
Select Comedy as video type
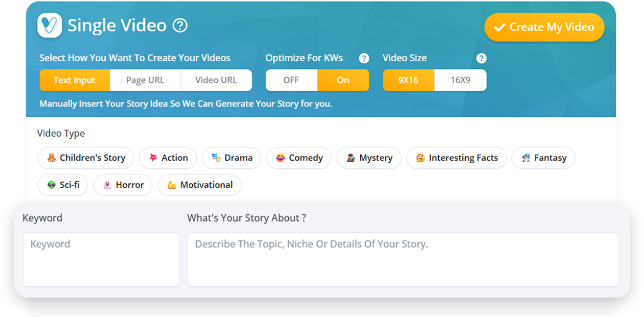(x=299, y=158)
